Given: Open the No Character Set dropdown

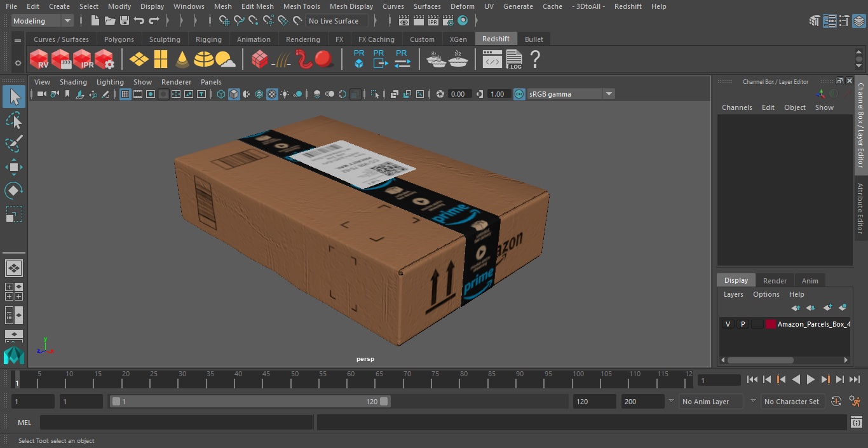Looking at the screenshot, I should point(792,402).
